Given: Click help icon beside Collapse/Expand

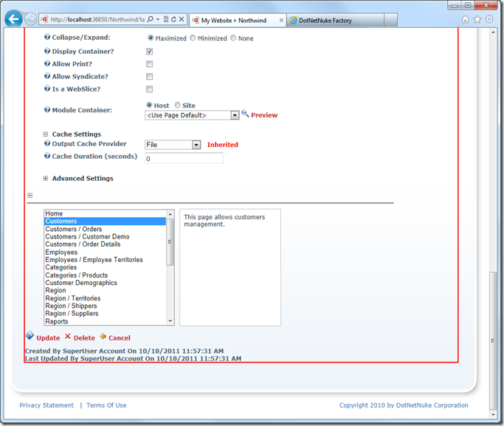Looking at the screenshot, I should coord(47,37).
